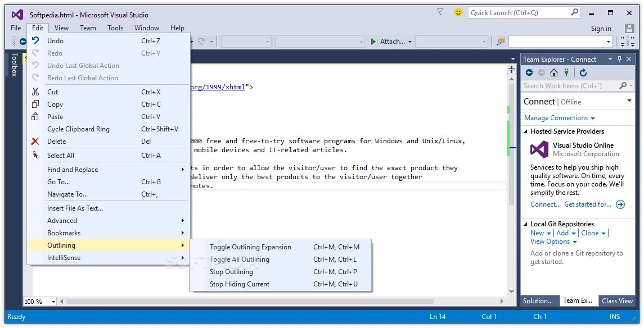Click the Copy pages icon

(x=36, y=104)
